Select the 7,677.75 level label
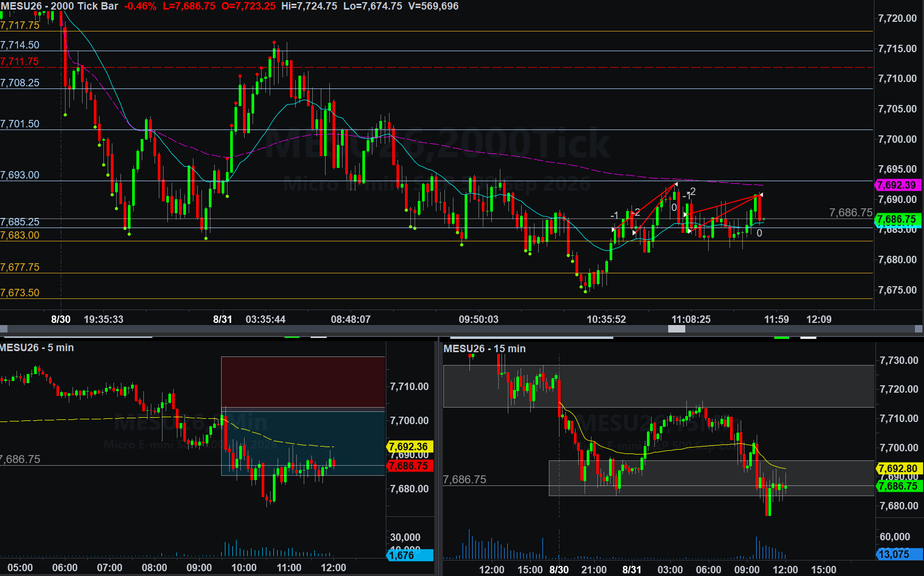Image resolution: width=924 pixels, height=576 pixels. [20, 267]
